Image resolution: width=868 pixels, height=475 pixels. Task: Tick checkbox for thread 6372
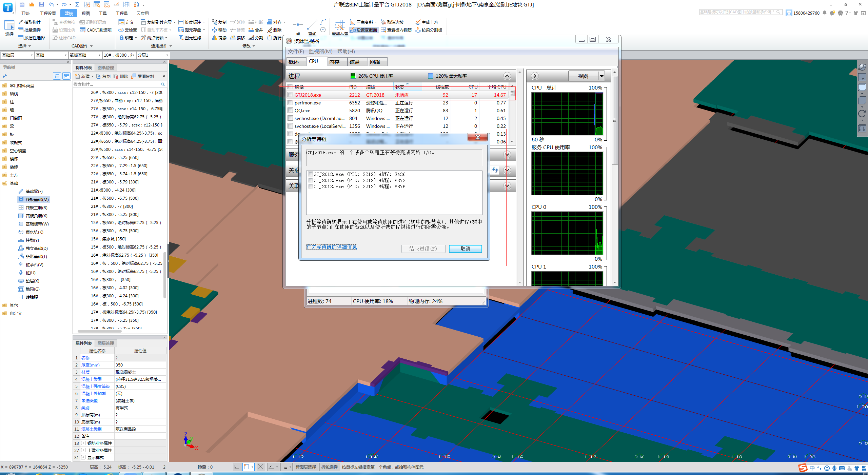click(x=311, y=180)
